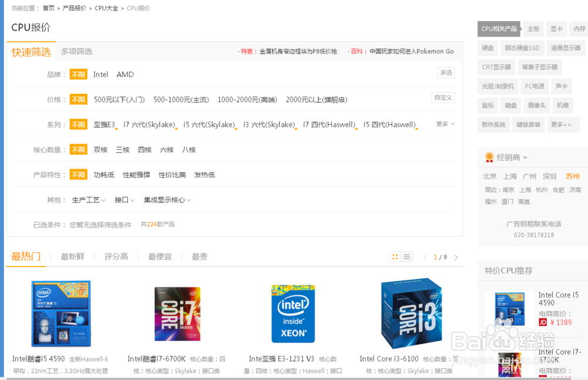Image resolution: width=588 pixels, height=380 pixels.
Task: Open 中国玩家如何进入Pokemon Go link
Action: (x=412, y=51)
